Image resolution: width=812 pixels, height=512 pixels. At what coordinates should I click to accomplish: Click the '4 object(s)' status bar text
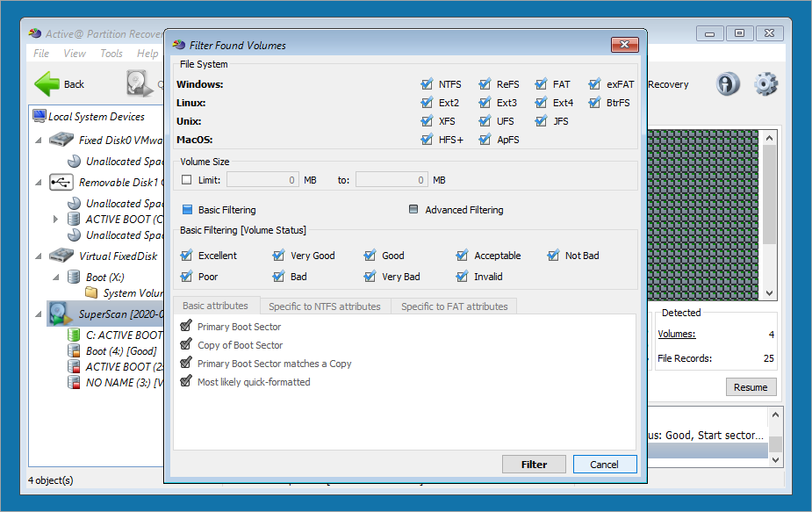(x=51, y=480)
